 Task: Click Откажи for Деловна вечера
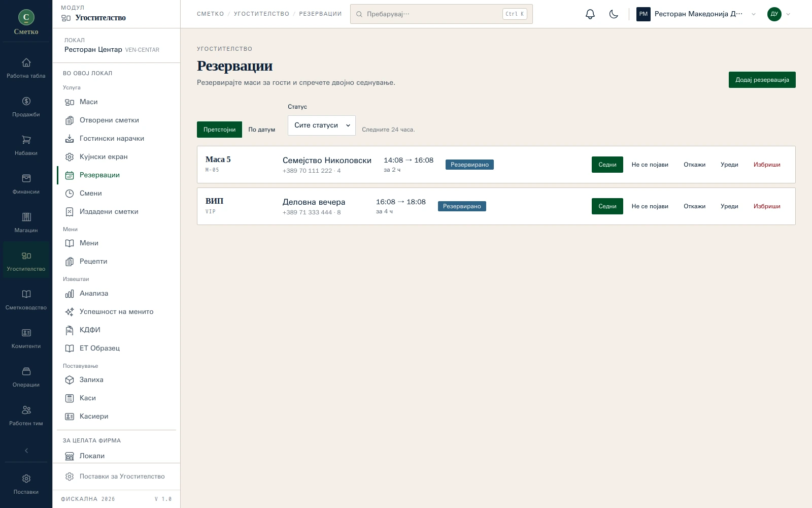(x=695, y=206)
